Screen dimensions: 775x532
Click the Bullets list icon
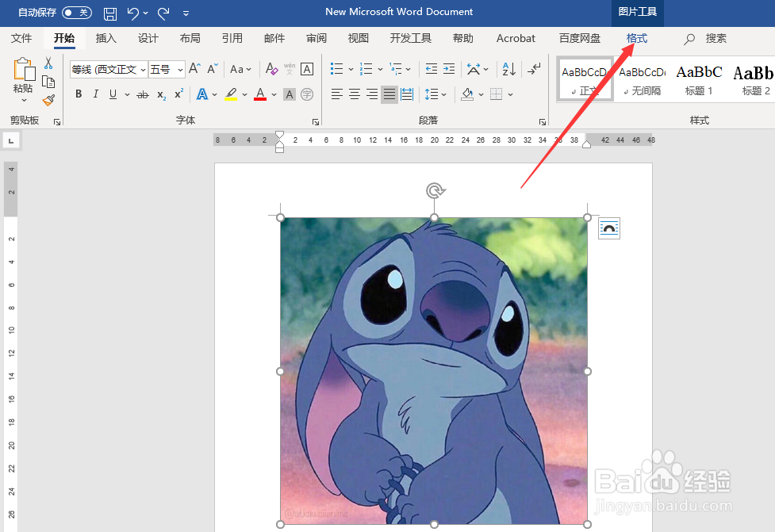tap(336, 69)
